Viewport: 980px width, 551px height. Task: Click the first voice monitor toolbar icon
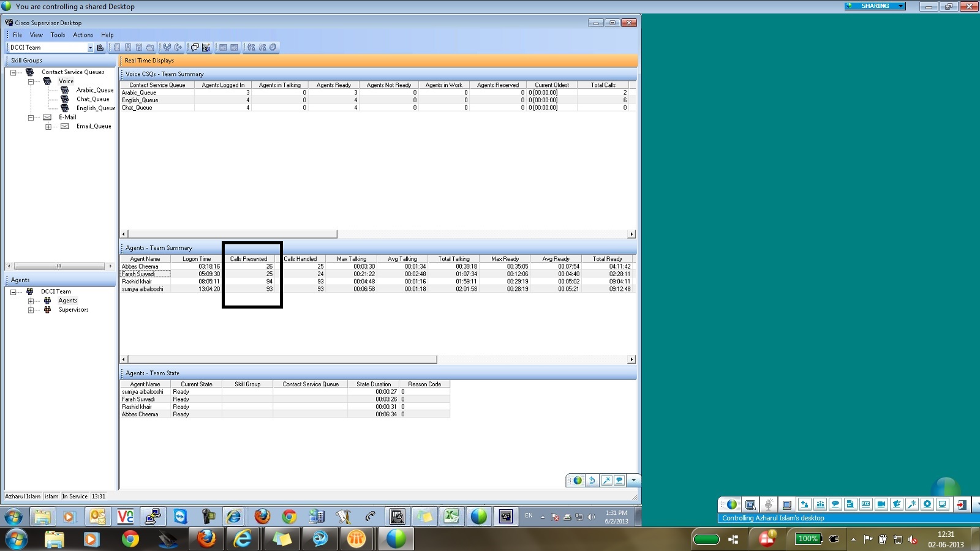pyautogui.click(x=251, y=47)
